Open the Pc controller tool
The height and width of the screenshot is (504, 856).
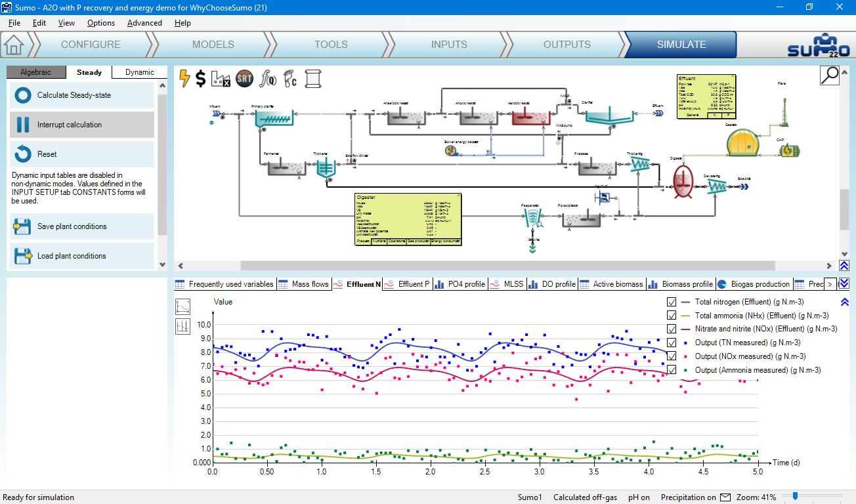click(291, 79)
